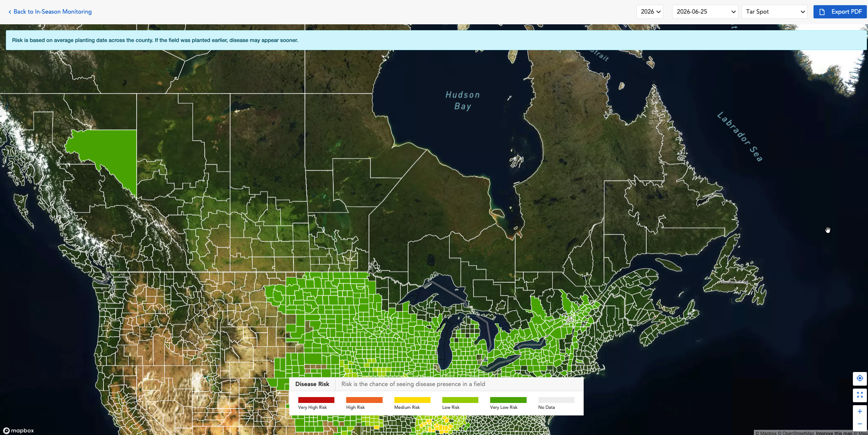Screen dimensions: 868x435
Task: Click the Very Low Risk green swatch
Action: pos(508,400)
